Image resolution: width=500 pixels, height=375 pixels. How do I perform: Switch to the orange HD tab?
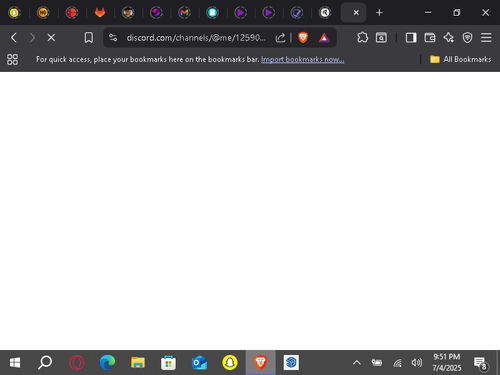[43, 13]
